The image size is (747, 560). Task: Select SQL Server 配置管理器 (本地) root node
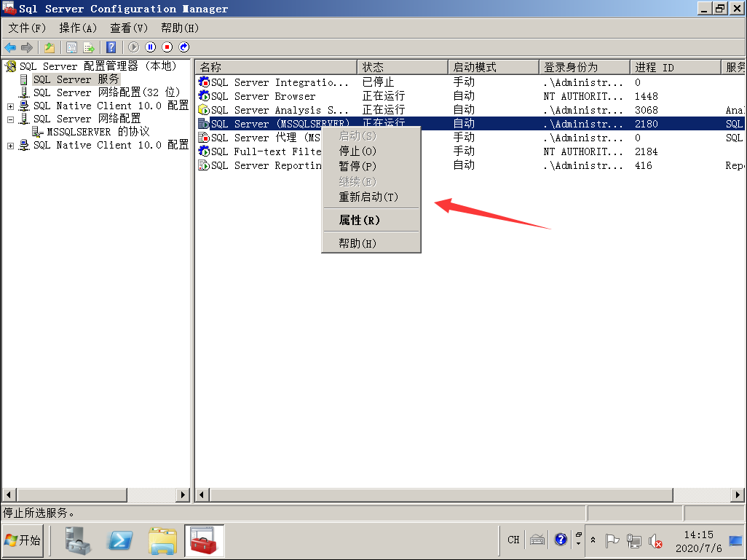(98, 66)
